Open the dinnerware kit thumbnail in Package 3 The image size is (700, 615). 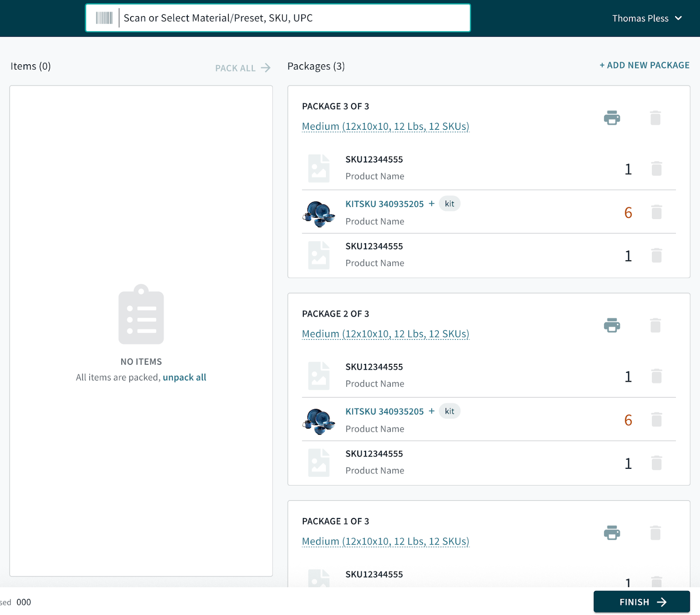(318, 213)
